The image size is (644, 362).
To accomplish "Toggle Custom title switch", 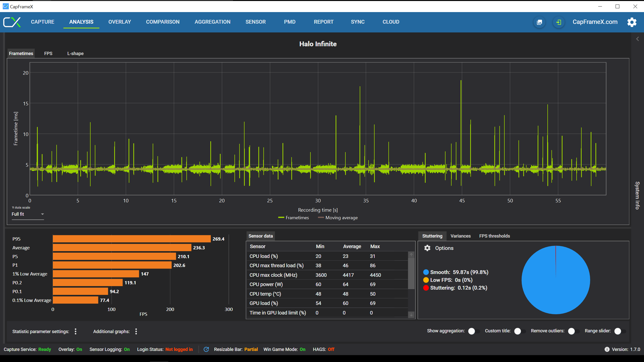I will coord(520,331).
